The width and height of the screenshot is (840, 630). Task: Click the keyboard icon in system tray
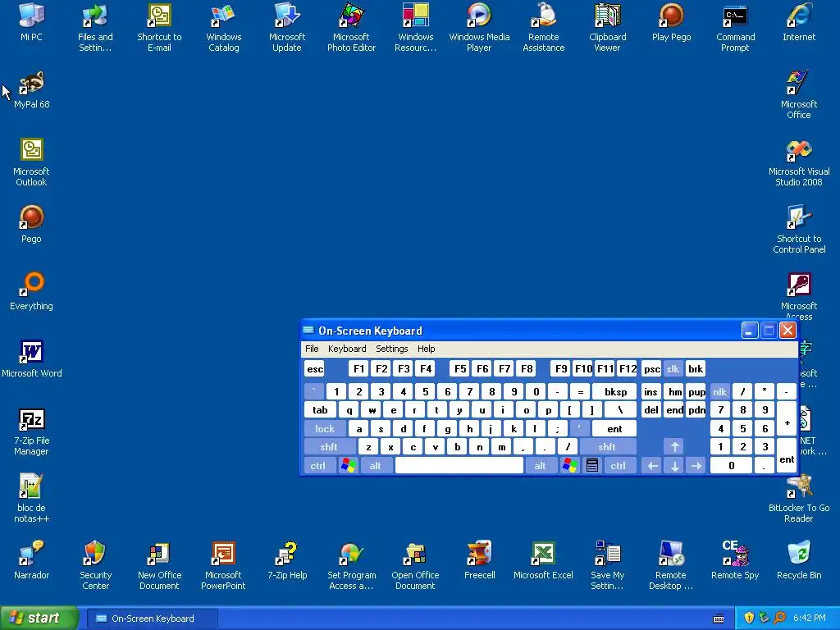click(719, 619)
